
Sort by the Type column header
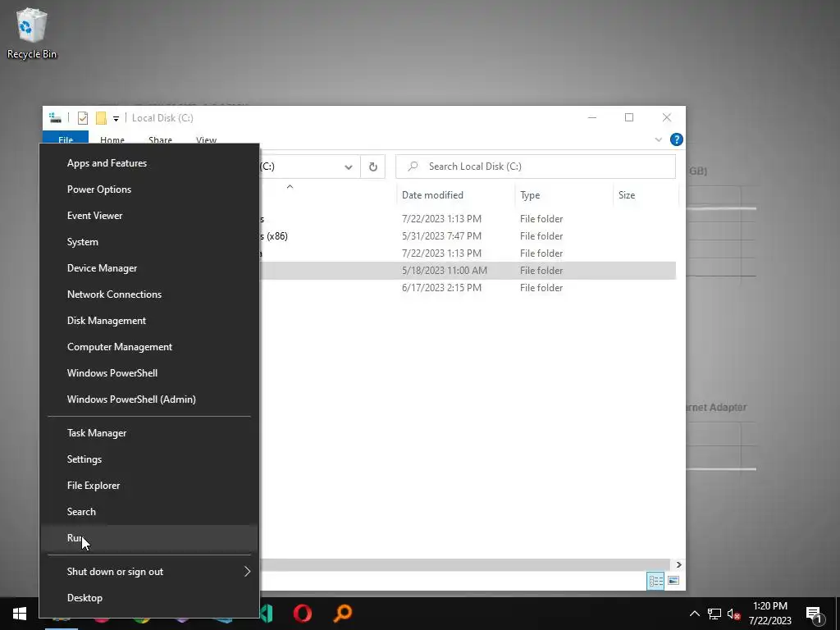[x=564, y=195]
